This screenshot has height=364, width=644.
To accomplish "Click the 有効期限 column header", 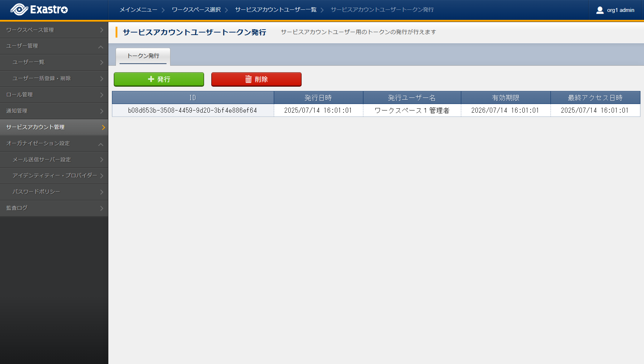I will [505, 98].
